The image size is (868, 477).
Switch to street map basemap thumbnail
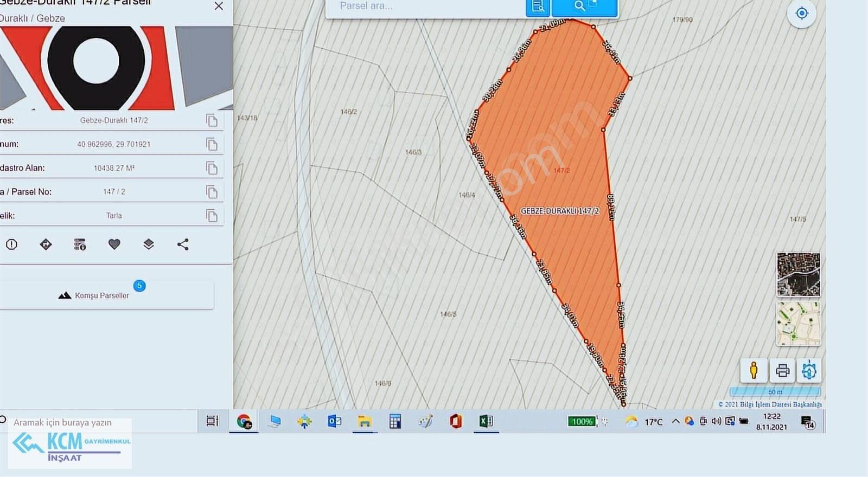799,324
